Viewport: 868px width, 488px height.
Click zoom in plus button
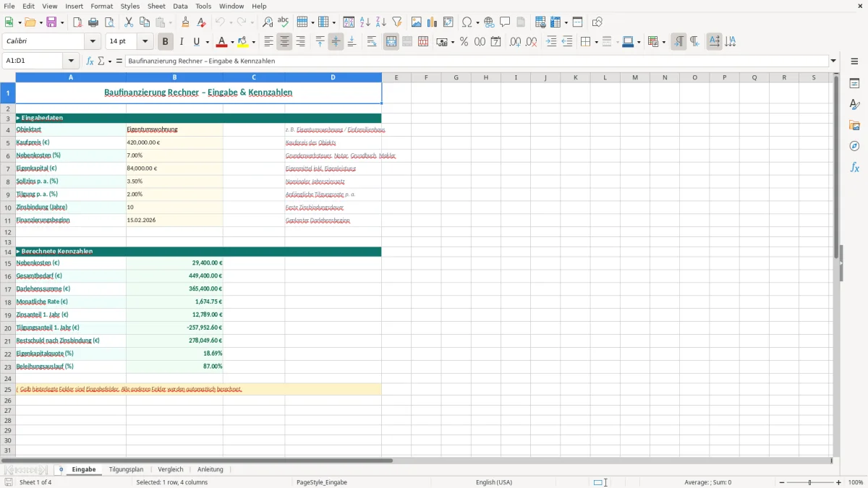coord(839,482)
